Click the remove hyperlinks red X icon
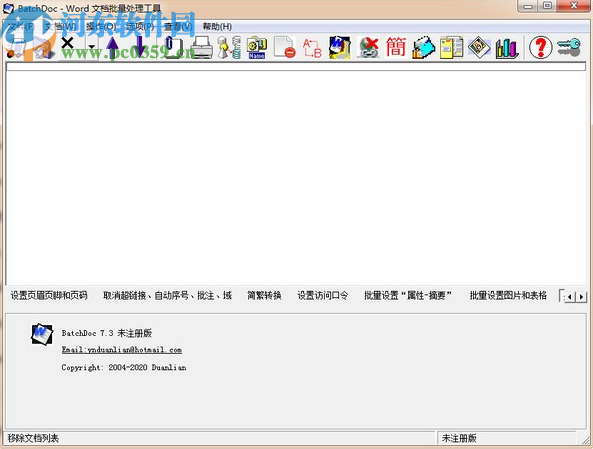 (368, 47)
